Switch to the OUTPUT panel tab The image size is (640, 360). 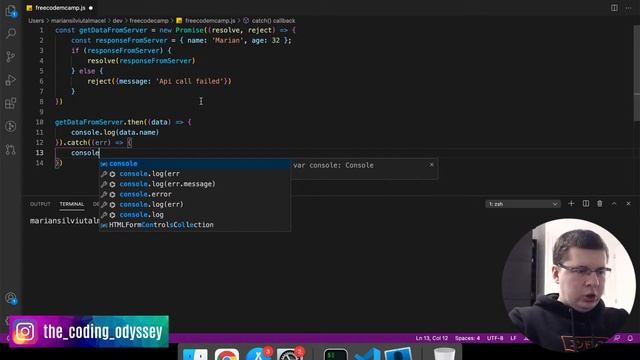click(x=40, y=204)
